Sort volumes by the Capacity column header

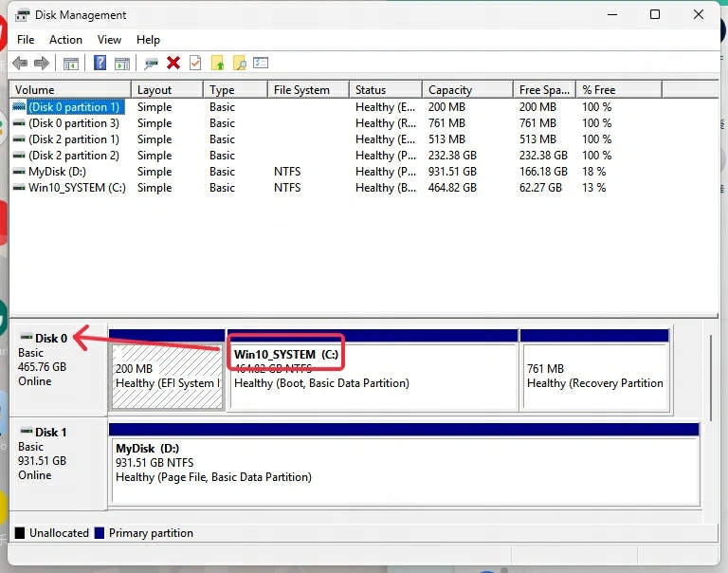pos(450,90)
